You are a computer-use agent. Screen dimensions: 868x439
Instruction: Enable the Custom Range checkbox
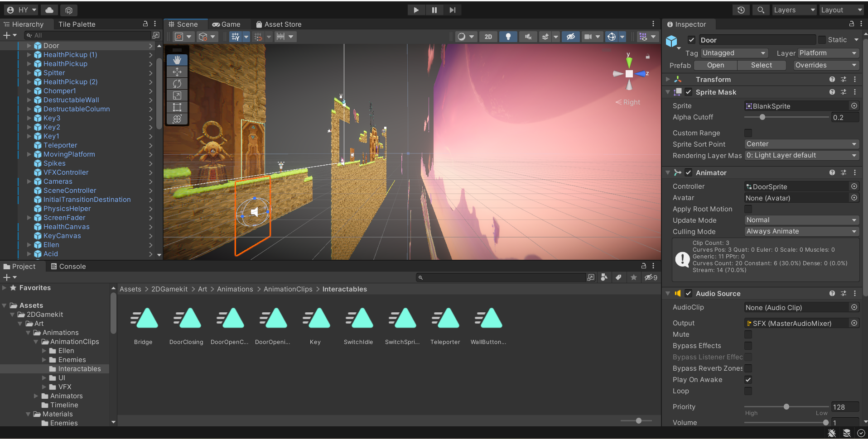tap(748, 133)
